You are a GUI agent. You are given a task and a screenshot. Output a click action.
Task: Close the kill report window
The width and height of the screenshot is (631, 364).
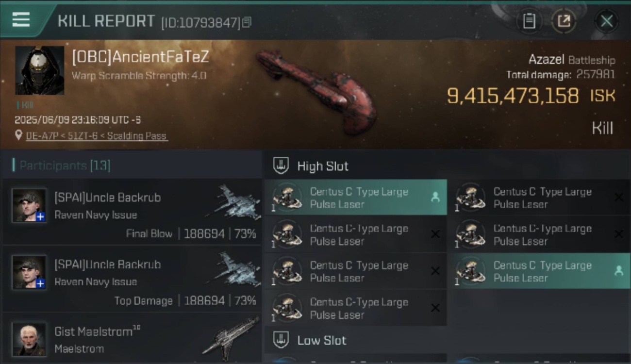click(607, 21)
